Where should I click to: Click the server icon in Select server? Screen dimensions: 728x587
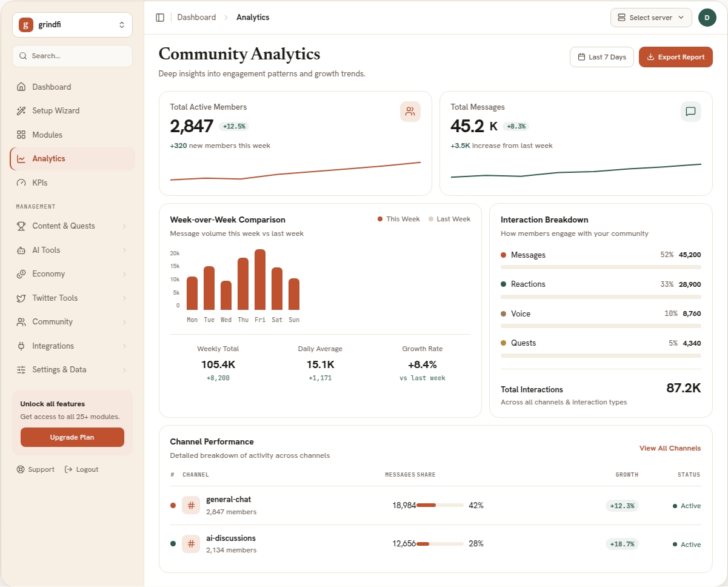(x=621, y=18)
